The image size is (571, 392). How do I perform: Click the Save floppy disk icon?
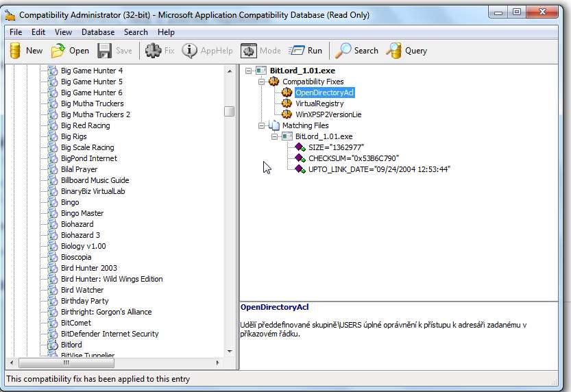[104, 51]
